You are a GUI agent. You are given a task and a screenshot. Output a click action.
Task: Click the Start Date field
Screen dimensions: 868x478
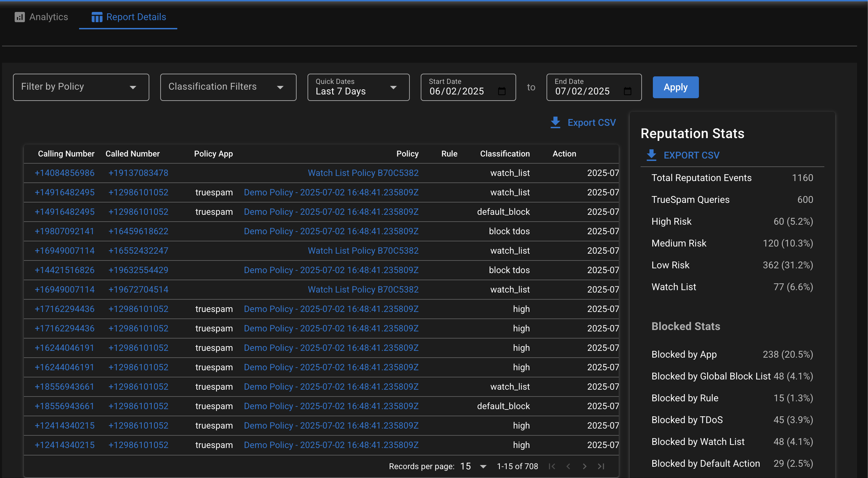point(468,87)
